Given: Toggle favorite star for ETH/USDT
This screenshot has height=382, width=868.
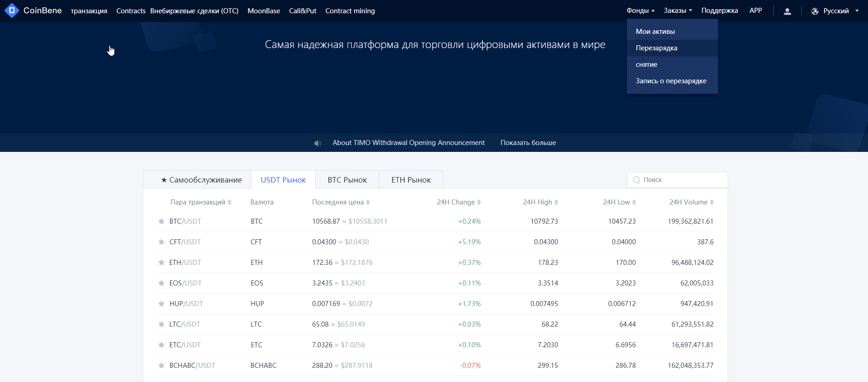Looking at the screenshot, I should point(161,263).
